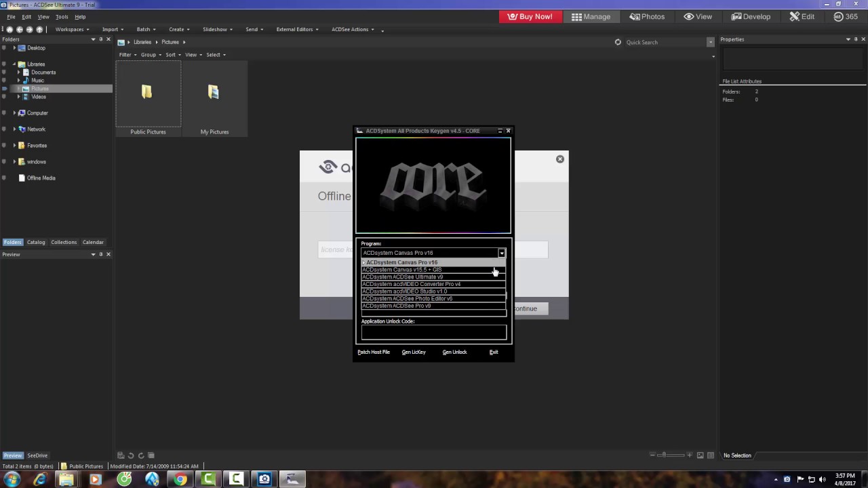Switch to View mode
Screen dimensions: 868x488
pos(698,16)
